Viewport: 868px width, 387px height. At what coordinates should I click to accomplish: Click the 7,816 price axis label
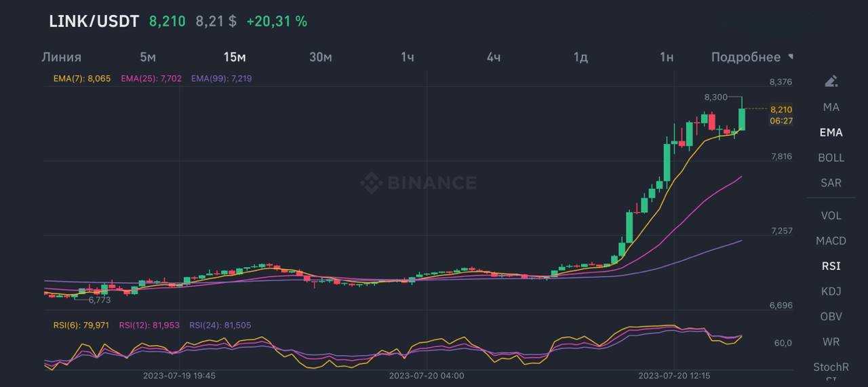tap(781, 157)
